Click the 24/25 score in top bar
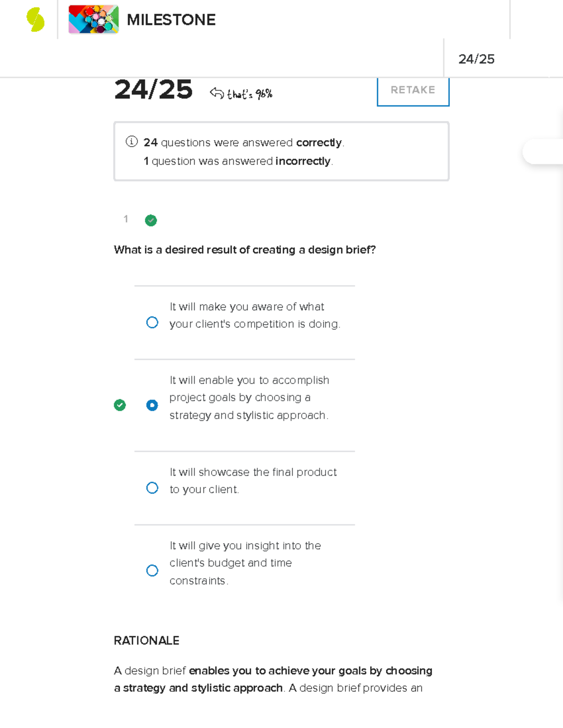Screen dimensions: 563x728 coord(476,59)
